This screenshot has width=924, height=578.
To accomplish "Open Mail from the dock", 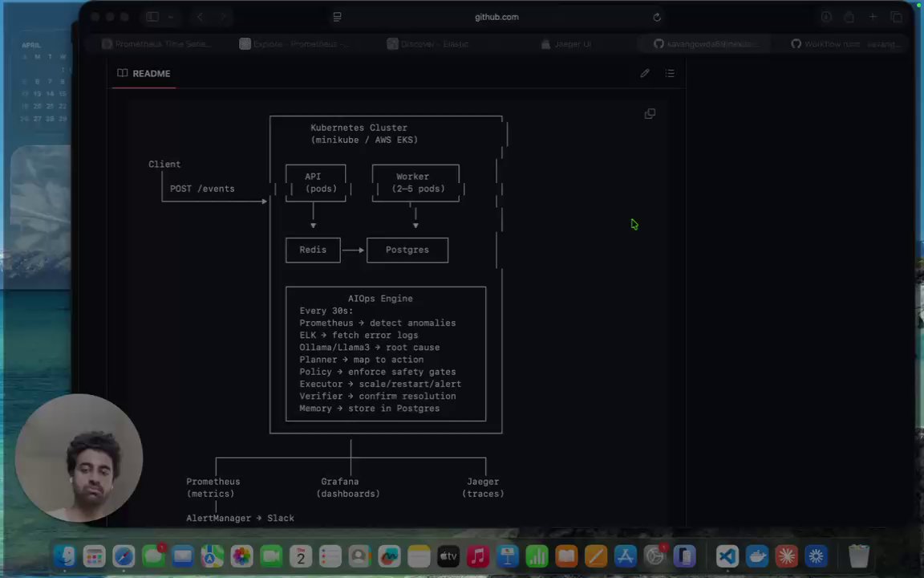I will tap(183, 556).
